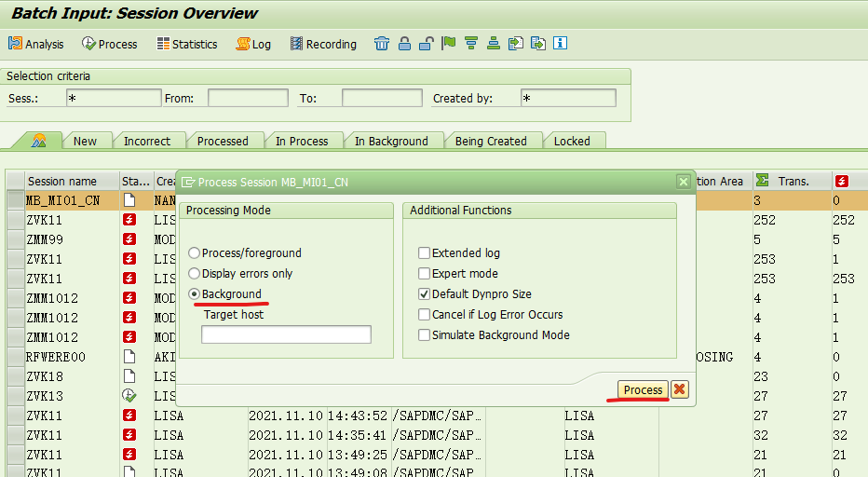Select the row selector for ZMM99

tap(16, 239)
